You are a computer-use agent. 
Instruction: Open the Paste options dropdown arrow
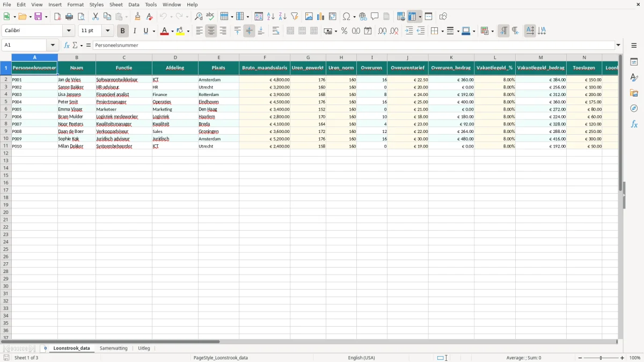click(x=127, y=17)
